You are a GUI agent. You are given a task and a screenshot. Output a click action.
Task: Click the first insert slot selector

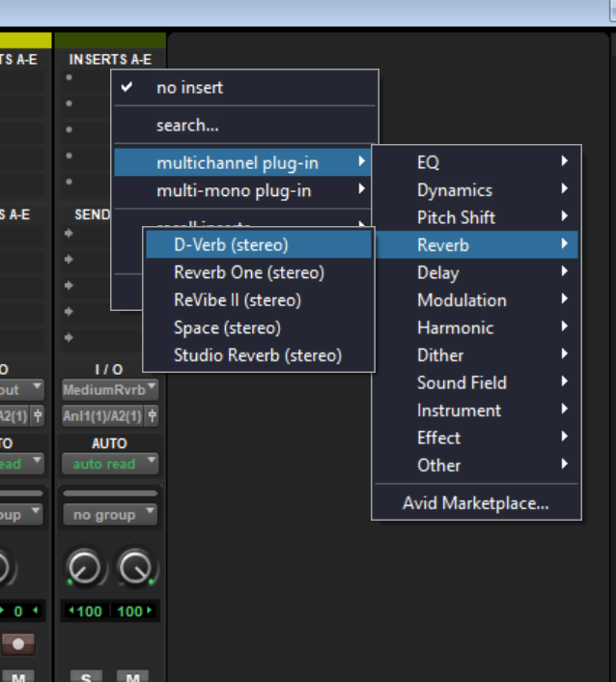point(70,78)
